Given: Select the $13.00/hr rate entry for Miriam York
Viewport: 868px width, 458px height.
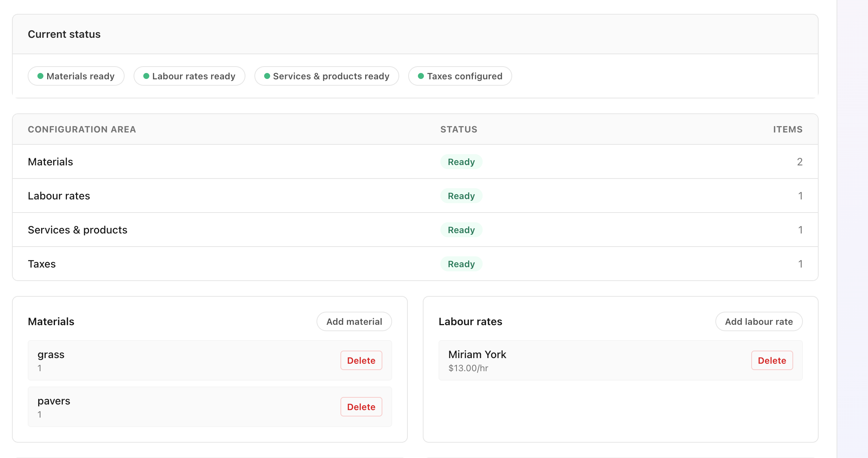Looking at the screenshot, I should pos(468,368).
